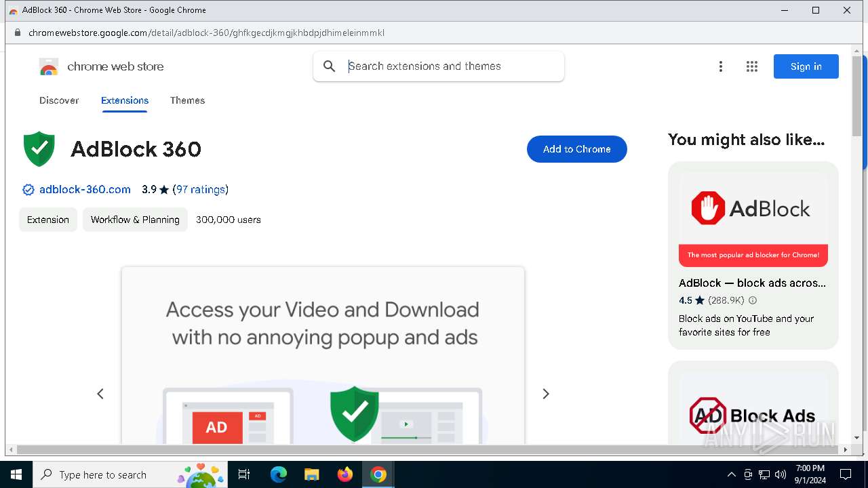Open the Windows Start menu

pos(16,474)
